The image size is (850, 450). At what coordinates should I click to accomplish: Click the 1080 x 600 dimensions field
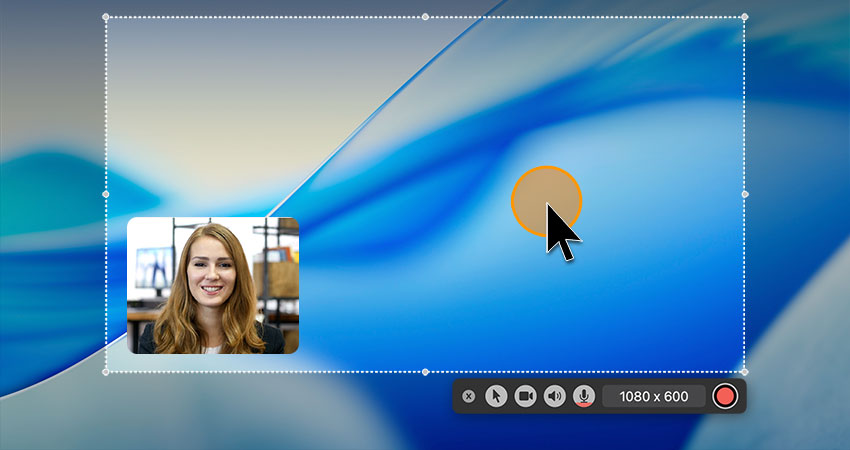[653, 396]
